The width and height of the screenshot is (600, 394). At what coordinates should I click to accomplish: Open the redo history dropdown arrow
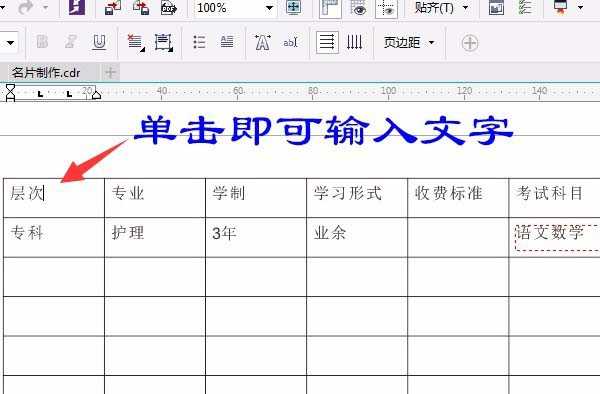pyautogui.click(x=46, y=7)
